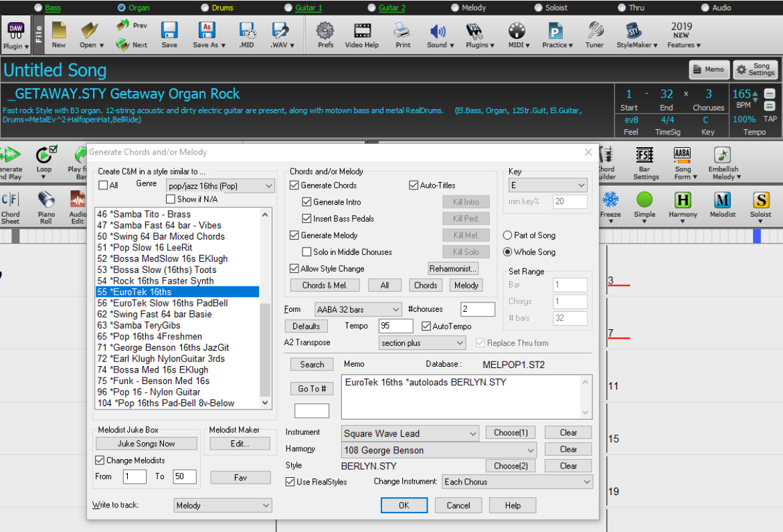Screen dimensions: 783x532
Task: Open Piano Roll window icon
Action: coord(46,207)
